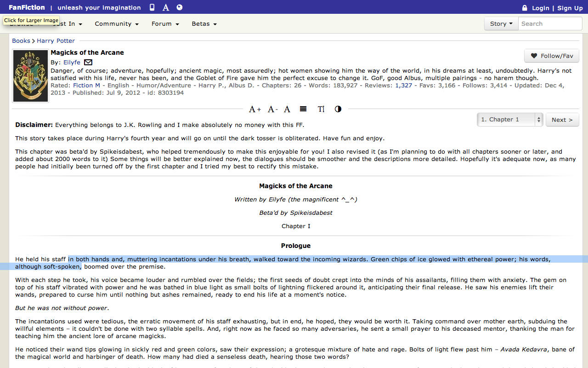
Task: Click the font A icon in header
Action: coord(166,7)
